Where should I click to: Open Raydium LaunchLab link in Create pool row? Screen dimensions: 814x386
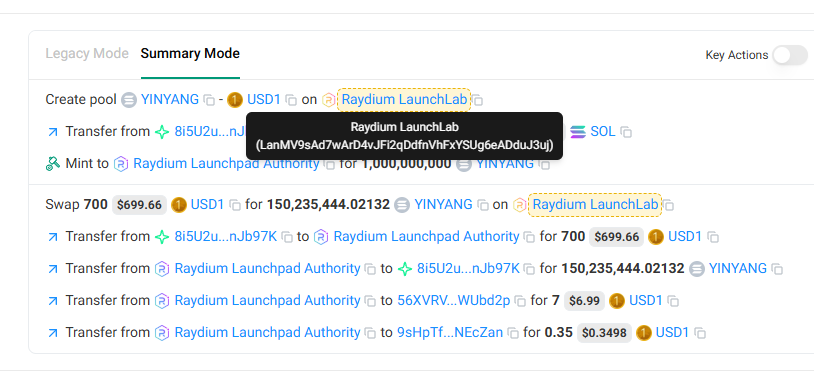[404, 100]
